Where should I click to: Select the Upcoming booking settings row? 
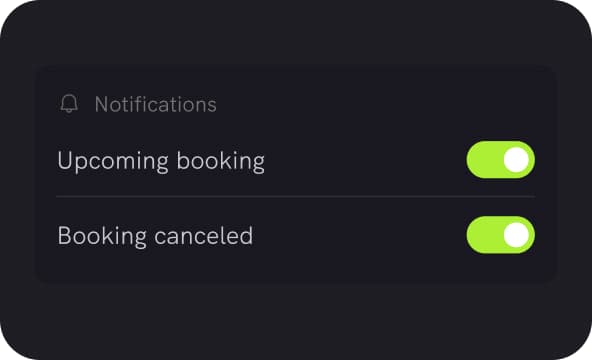coord(296,160)
